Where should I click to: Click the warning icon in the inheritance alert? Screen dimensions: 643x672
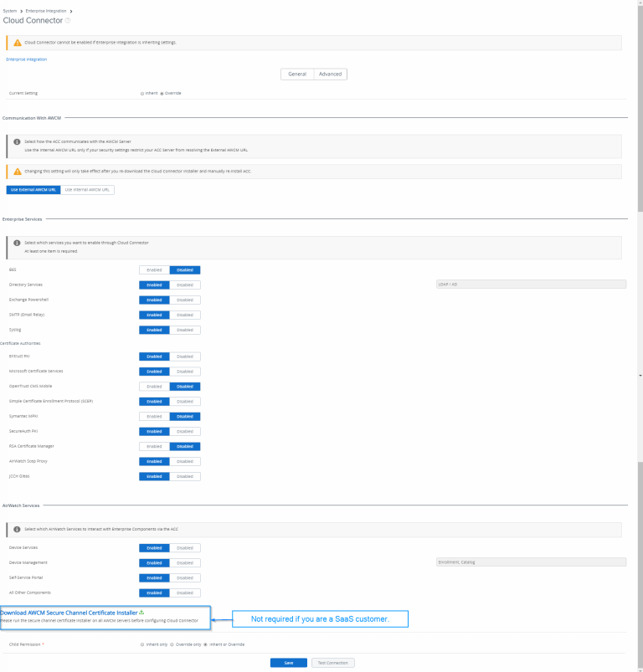pos(15,42)
